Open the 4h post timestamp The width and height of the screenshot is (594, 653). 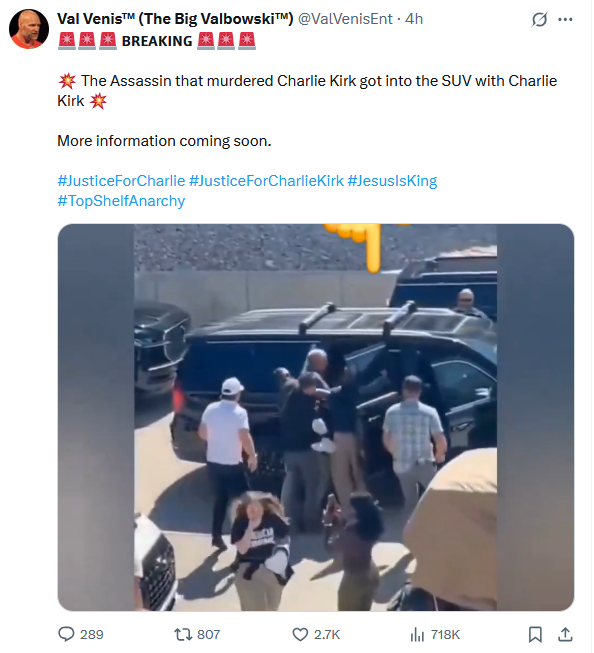pyautogui.click(x=414, y=19)
